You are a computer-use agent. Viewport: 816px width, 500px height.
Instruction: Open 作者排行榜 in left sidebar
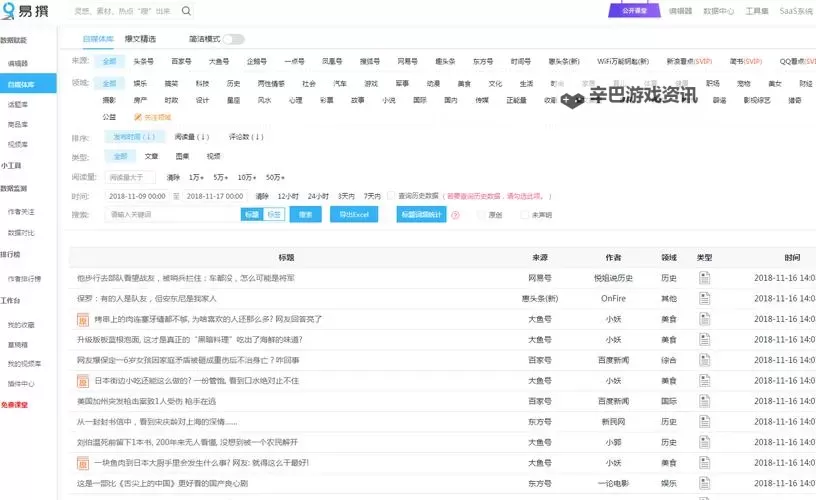pos(24,279)
